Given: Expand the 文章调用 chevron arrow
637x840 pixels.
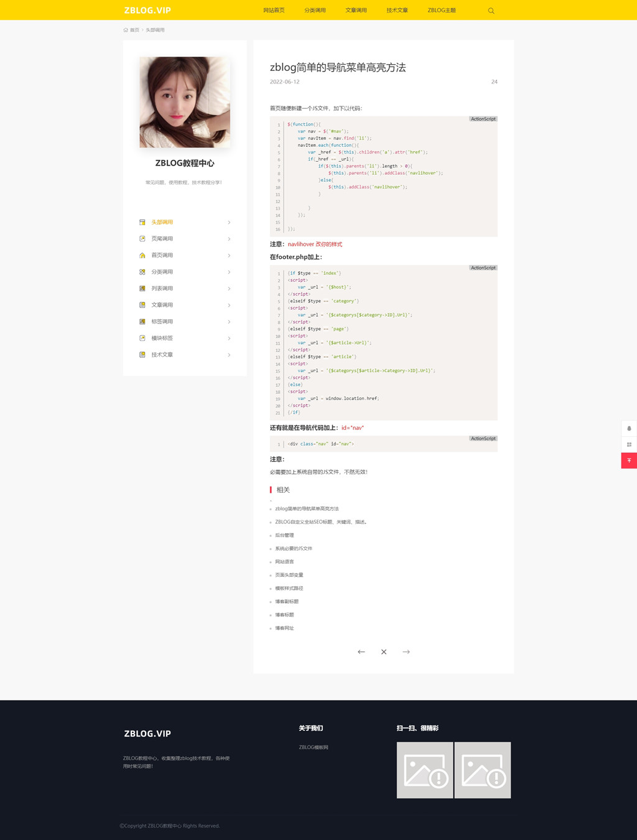Looking at the screenshot, I should 229,305.
